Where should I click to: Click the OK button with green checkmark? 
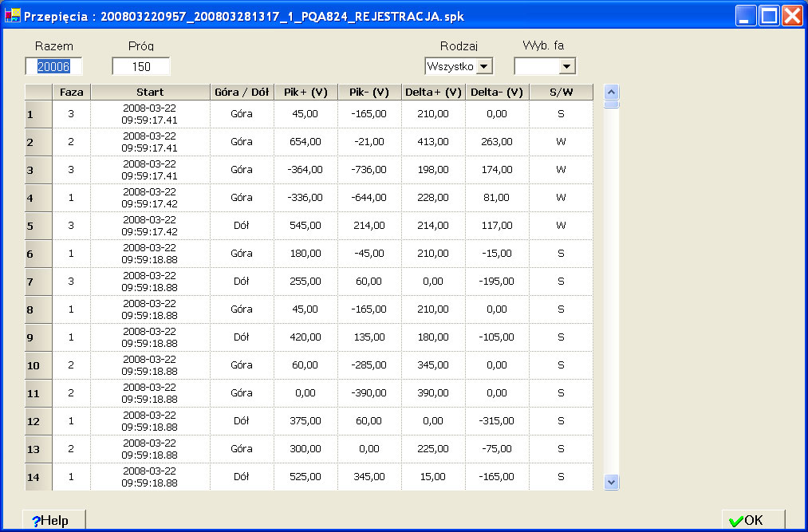click(753, 520)
